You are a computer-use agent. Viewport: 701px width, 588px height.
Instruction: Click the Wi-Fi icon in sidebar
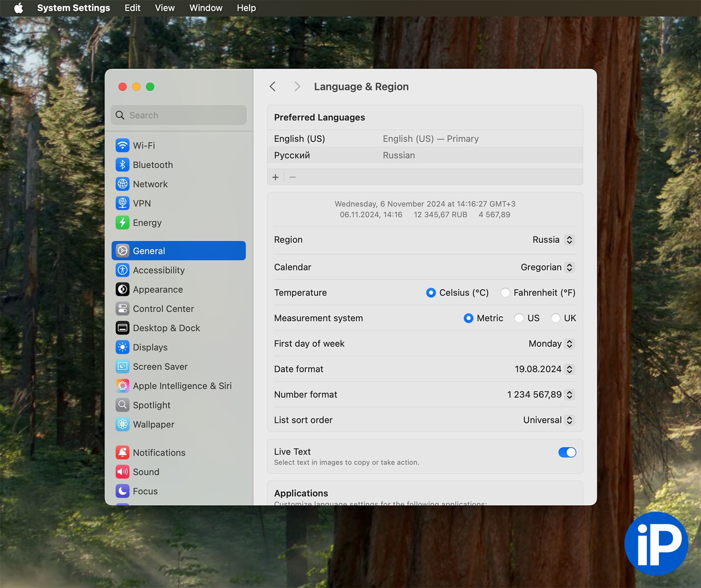tap(122, 145)
